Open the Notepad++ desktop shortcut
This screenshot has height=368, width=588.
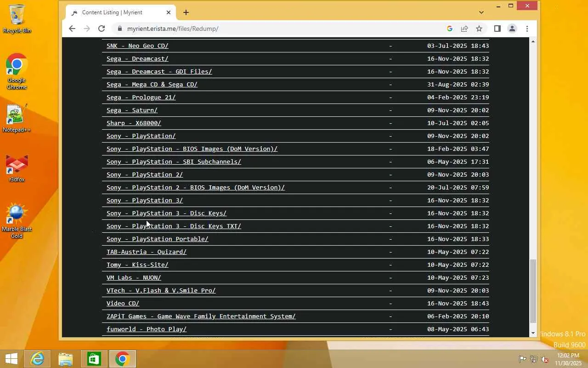[17, 119]
